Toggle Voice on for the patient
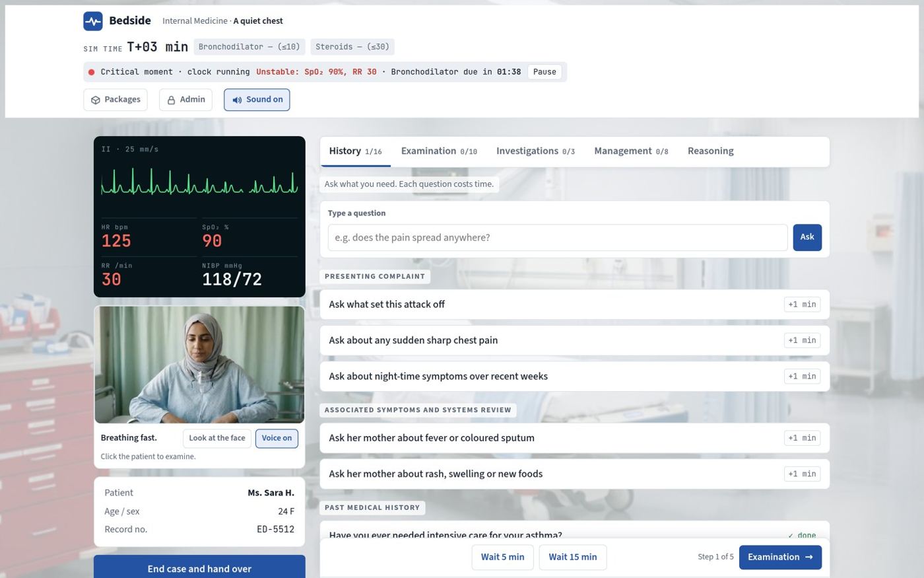Screen dimensions: 924x578 tap(277, 438)
